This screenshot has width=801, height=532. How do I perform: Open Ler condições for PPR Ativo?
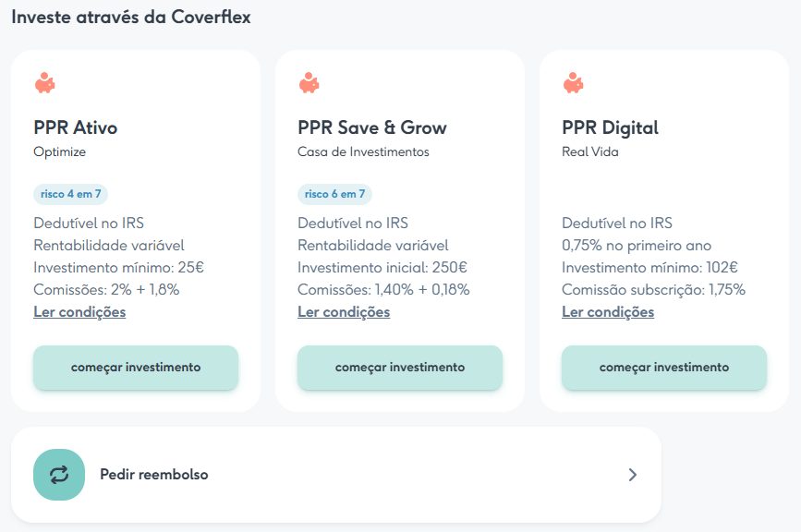coord(79,312)
